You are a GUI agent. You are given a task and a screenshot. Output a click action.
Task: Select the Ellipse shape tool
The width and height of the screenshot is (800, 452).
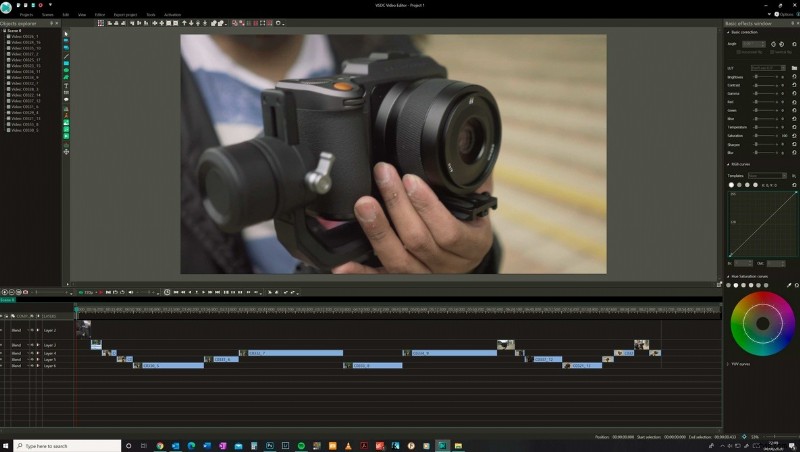pyautogui.click(x=66, y=70)
